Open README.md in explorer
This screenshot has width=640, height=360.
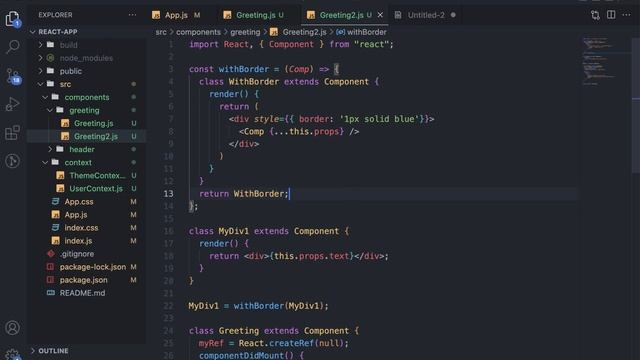tap(82, 293)
